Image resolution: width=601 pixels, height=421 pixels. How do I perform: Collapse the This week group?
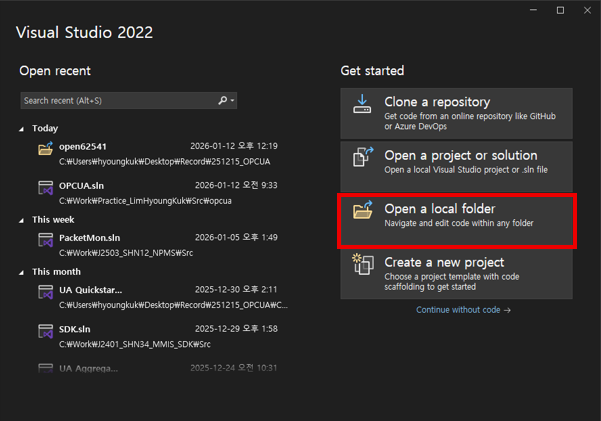pos(22,220)
